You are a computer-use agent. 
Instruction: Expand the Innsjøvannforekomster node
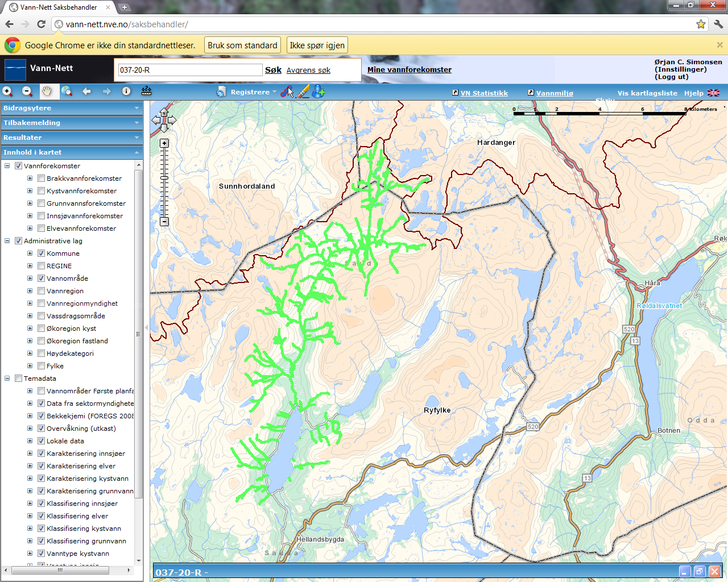tap(30, 216)
